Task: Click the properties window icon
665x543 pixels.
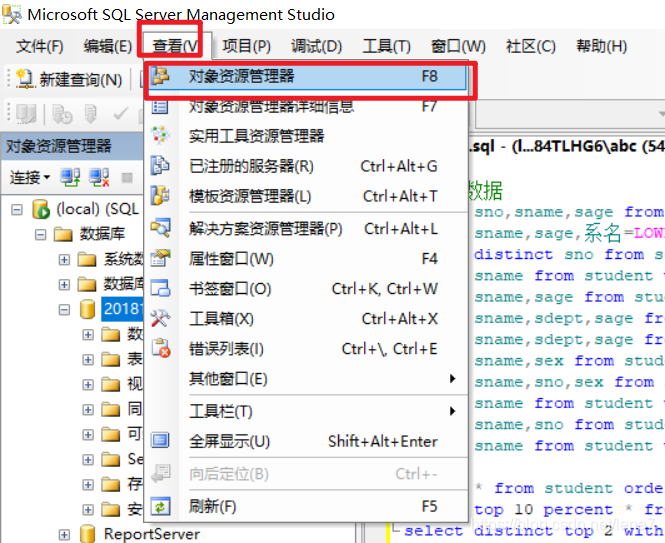Action: 161,258
